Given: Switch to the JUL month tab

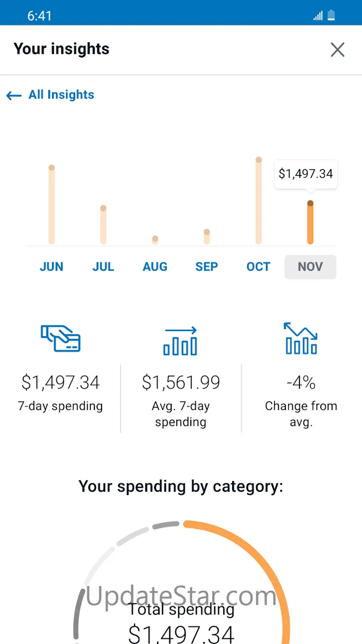Looking at the screenshot, I should (103, 267).
